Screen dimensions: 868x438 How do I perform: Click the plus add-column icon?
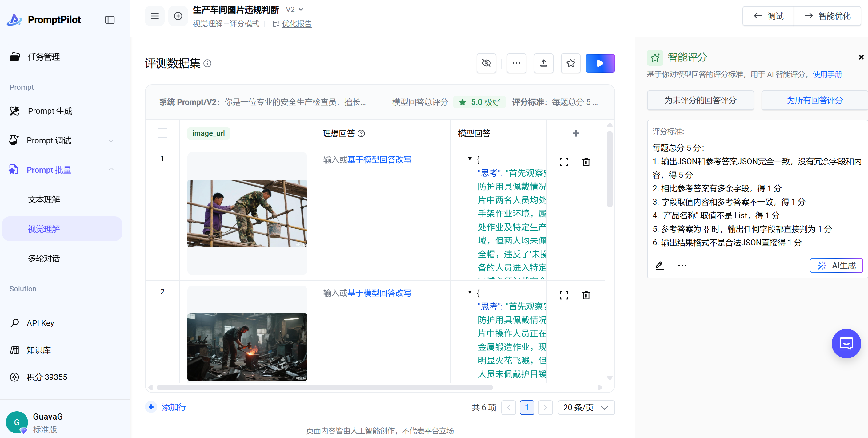pos(576,133)
